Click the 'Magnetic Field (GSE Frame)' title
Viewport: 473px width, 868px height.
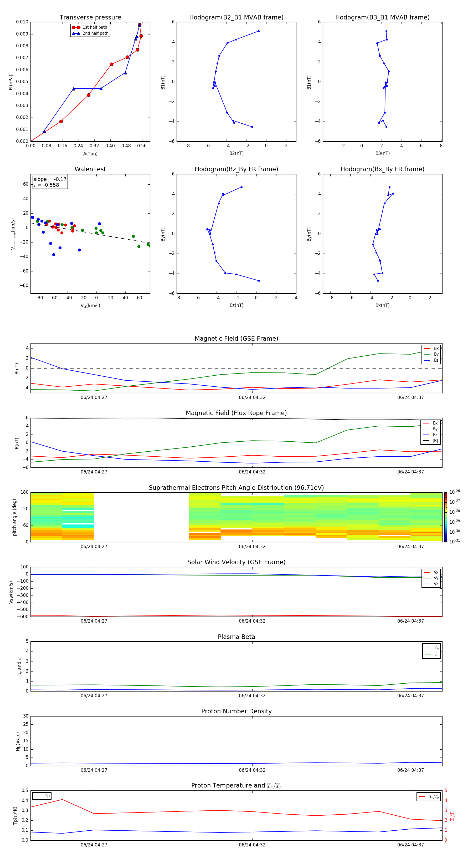(236, 339)
